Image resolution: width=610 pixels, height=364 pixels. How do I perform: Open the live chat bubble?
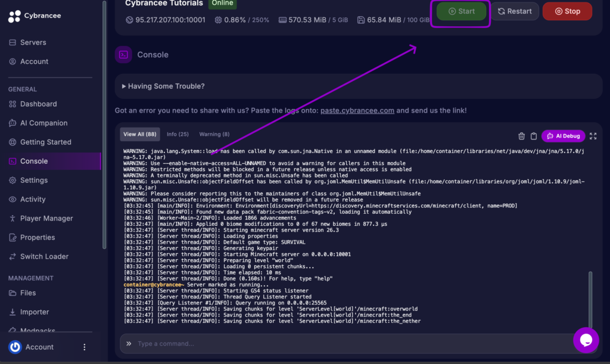point(586,340)
